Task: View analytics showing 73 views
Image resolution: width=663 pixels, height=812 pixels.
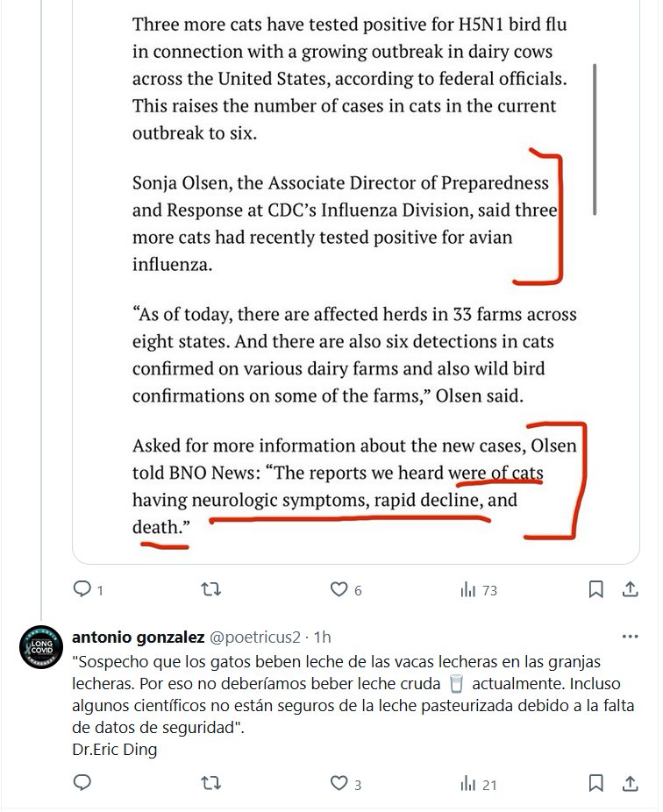Action: click(468, 589)
